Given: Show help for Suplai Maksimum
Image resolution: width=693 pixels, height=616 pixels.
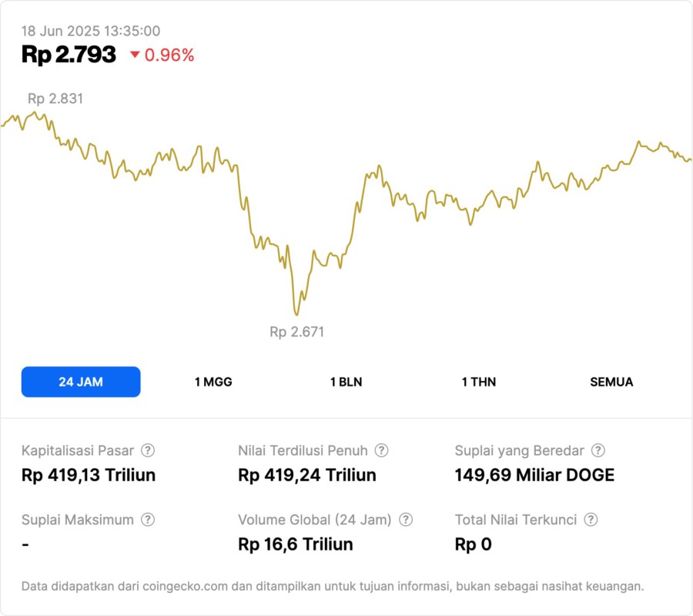Looking at the screenshot, I should tap(148, 520).
